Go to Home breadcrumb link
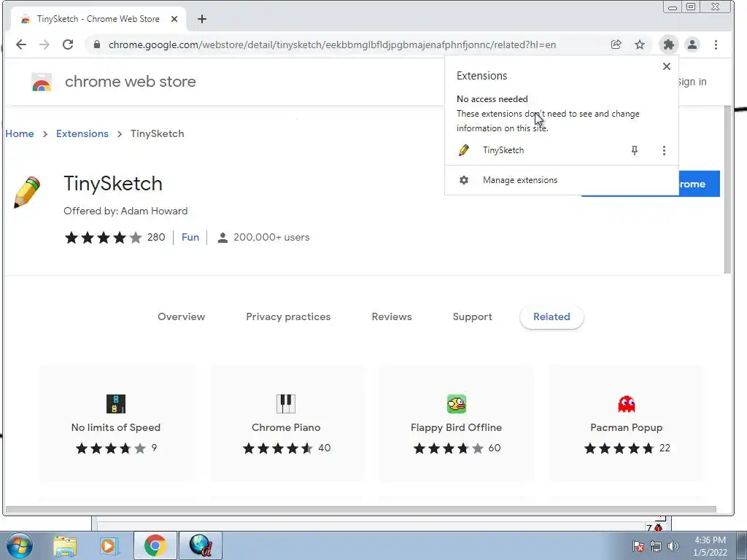The image size is (747, 560). (x=20, y=134)
